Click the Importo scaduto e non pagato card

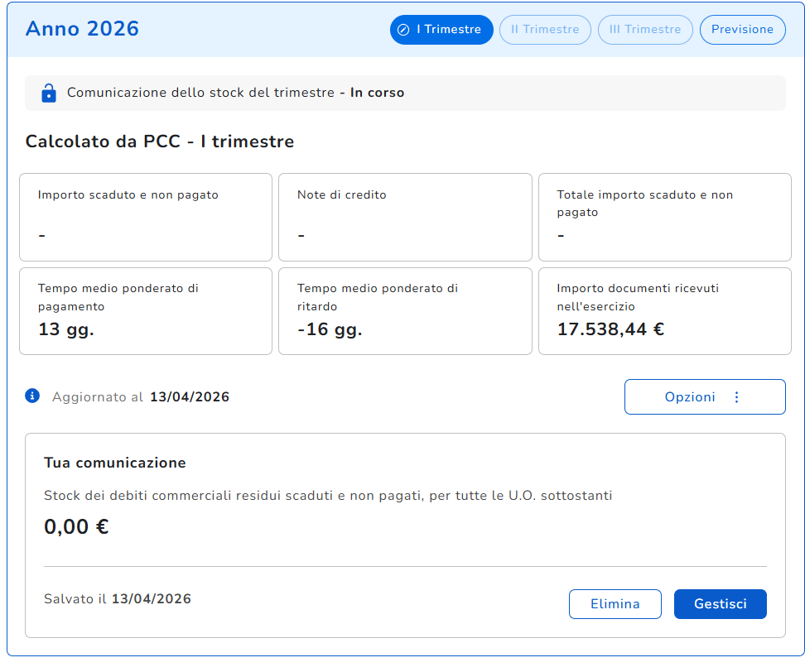[x=146, y=218]
